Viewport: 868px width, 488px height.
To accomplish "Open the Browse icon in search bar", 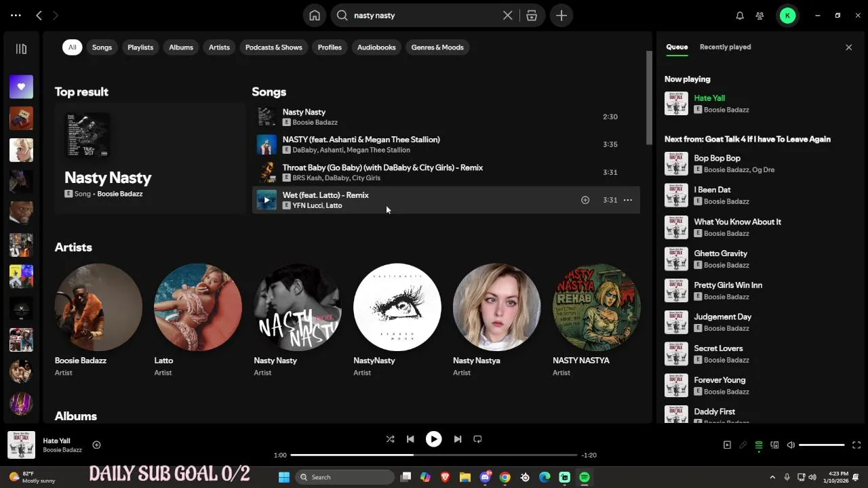I will [x=532, y=16].
